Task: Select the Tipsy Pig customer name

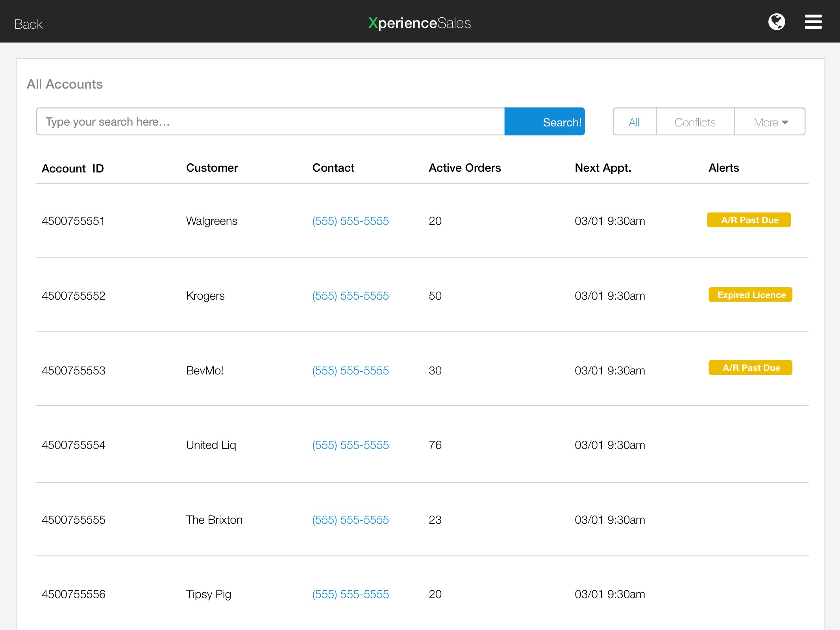Action: point(209,594)
